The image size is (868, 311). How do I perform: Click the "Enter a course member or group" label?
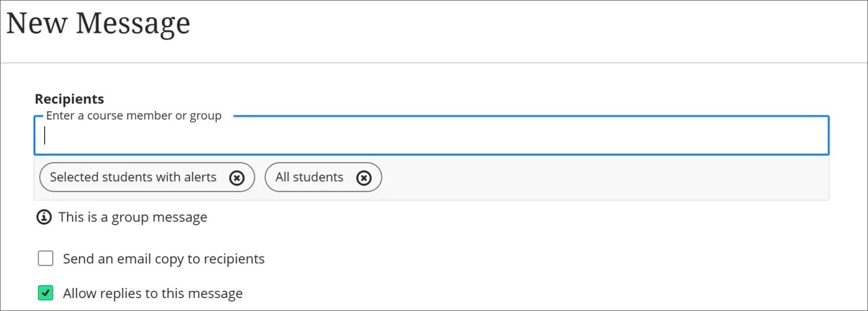click(x=134, y=115)
